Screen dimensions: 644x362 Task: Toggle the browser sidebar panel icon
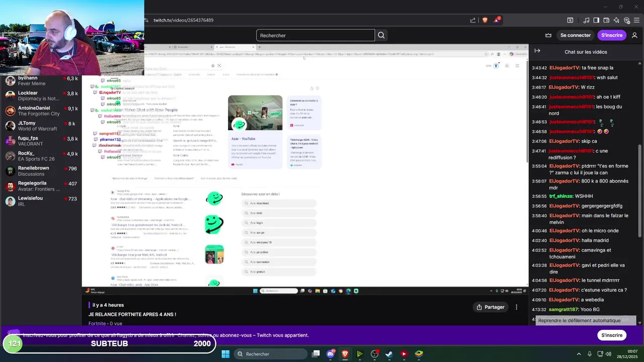pos(596,20)
